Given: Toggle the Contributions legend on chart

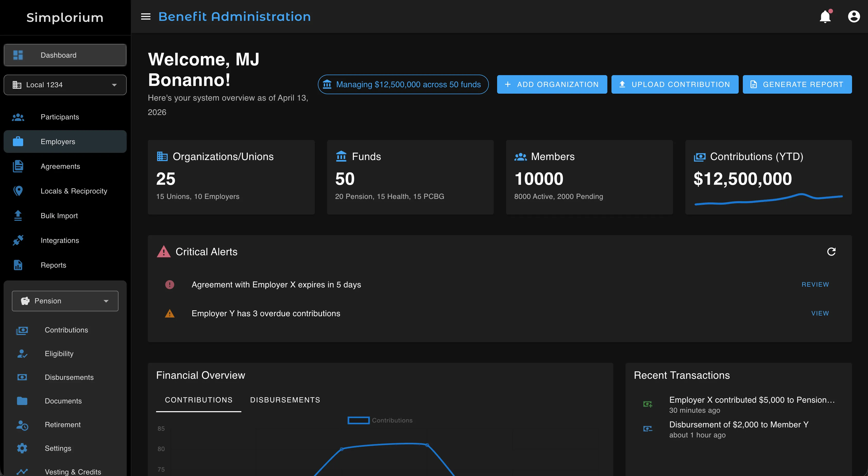Looking at the screenshot, I should [x=380, y=420].
